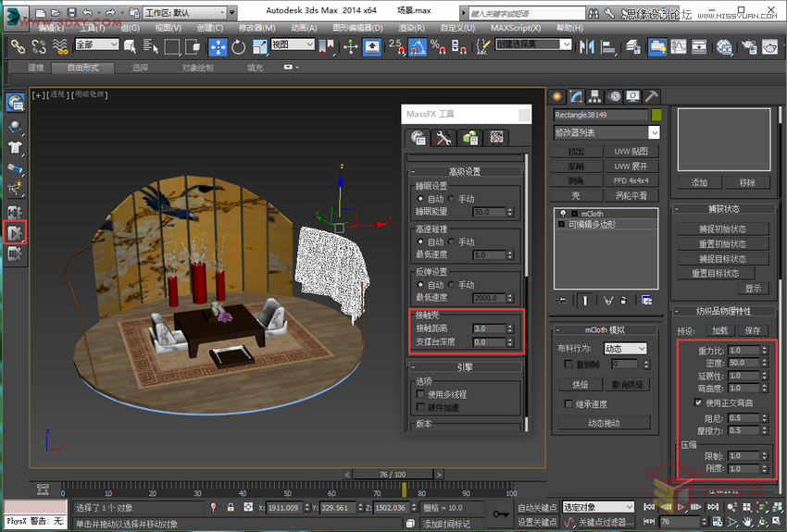Click the 接触距离 value field
The width and height of the screenshot is (787, 532).
488,328
